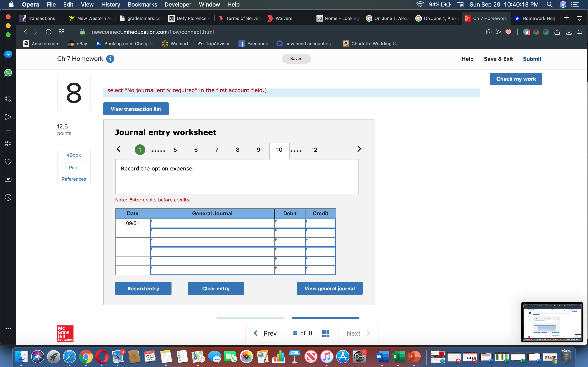Open the Walmart bookmark on the bookmarks bar
This screenshot has height=367, width=588.
tap(175, 44)
